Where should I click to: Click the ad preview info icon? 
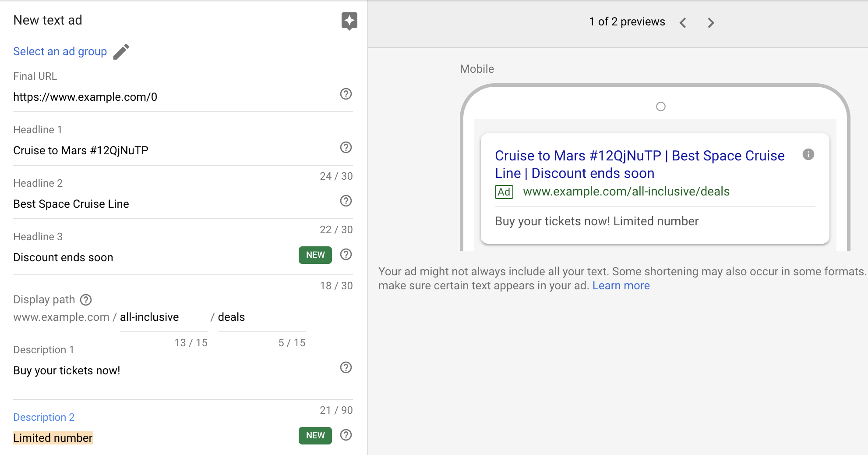pyautogui.click(x=808, y=154)
